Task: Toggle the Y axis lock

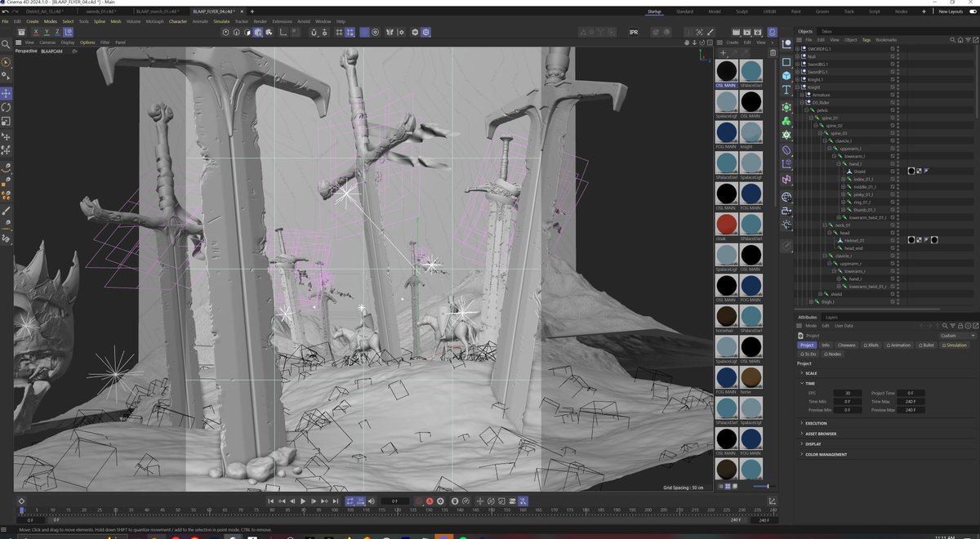Action: click(x=47, y=32)
